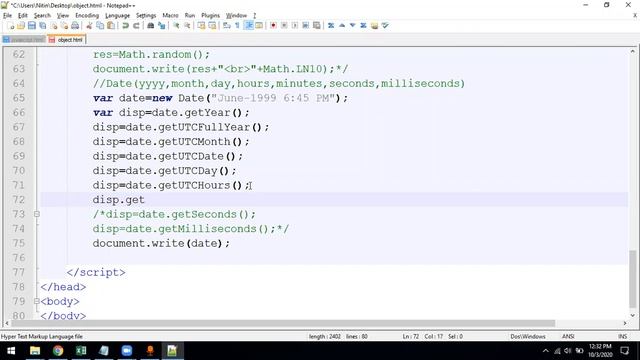Toggle Synchronize Vertical Scrolling
This screenshot has height=360, width=640.
click(202, 26)
